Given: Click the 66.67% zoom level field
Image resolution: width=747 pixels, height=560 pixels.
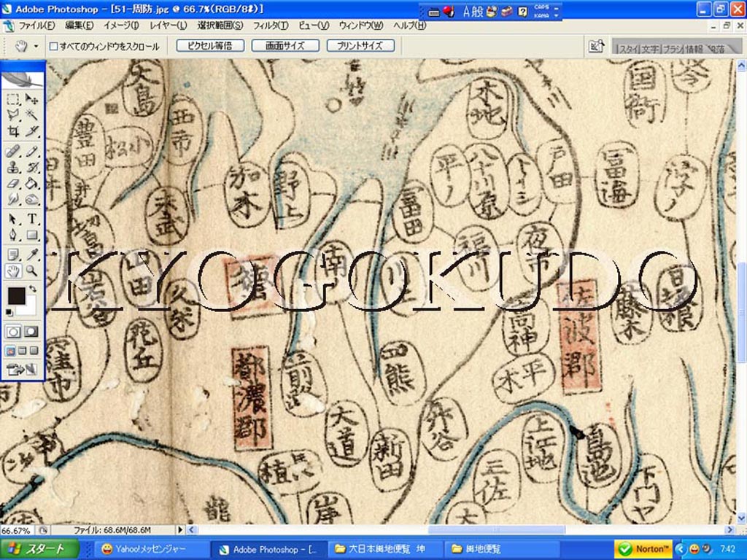Looking at the screenshot, I should [18, 530].
